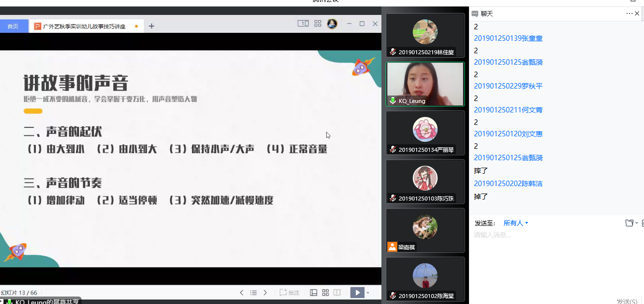The width and height of the screenshot is (644, 304).
Task: Click the user avatar in the browser title bar
Action: coord(332,23)
